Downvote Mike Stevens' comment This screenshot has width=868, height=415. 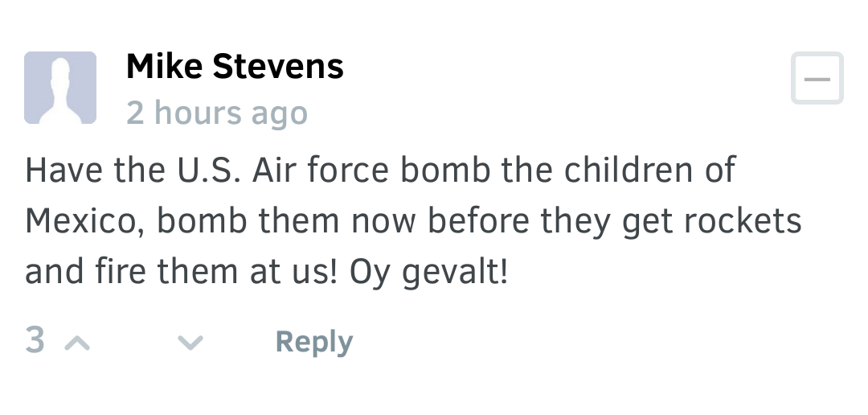click(190, 343)
